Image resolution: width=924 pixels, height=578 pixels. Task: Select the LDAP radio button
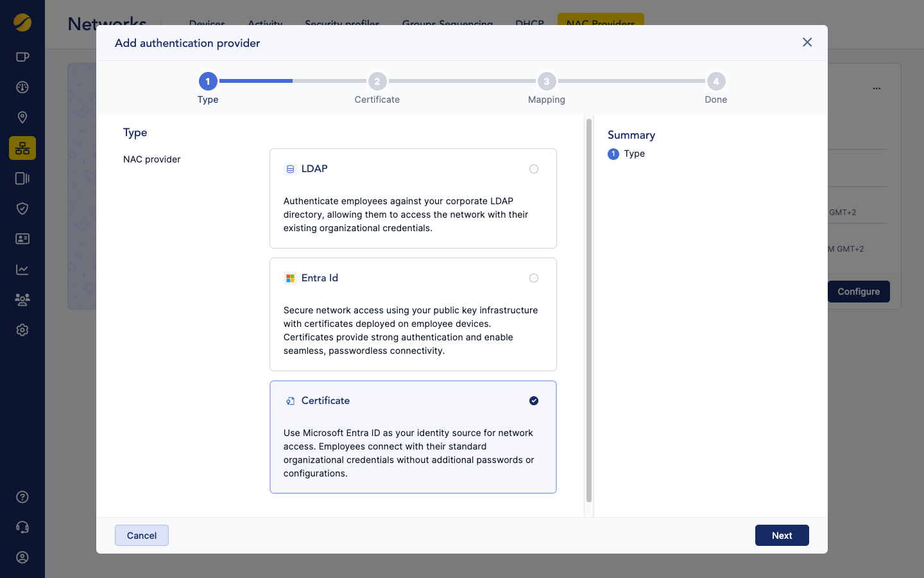(x=533, y=169)
